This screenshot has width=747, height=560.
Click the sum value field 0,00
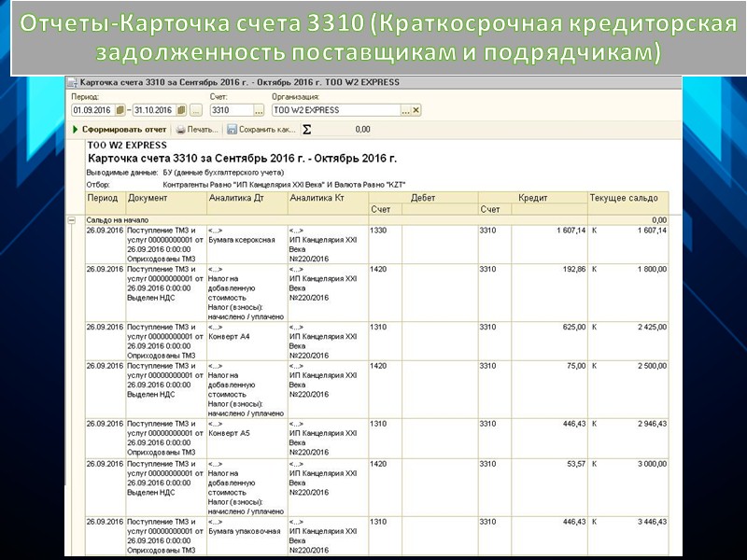pos(343,129)
